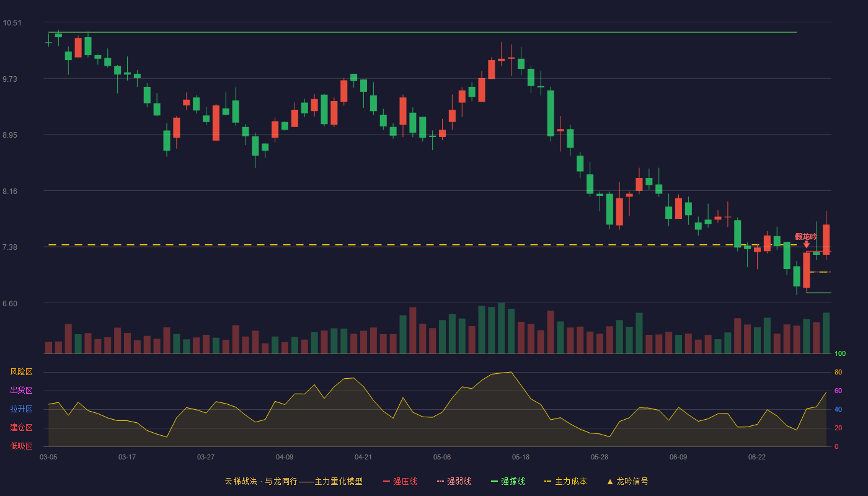Image resolution: width=868 pixels, height=496 pixels.
Task: Click the green 100 indicator axis value
Action: coord(840,354)
